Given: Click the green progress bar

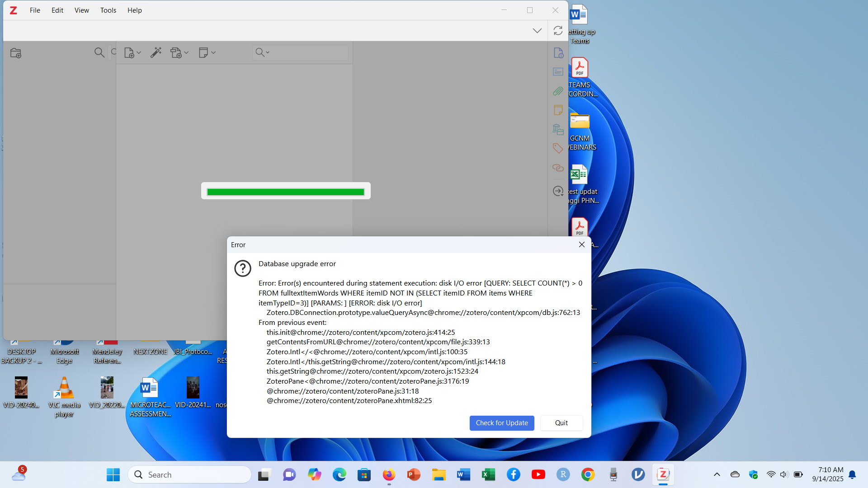Looking at the screenshot, I should pos(286,192).
